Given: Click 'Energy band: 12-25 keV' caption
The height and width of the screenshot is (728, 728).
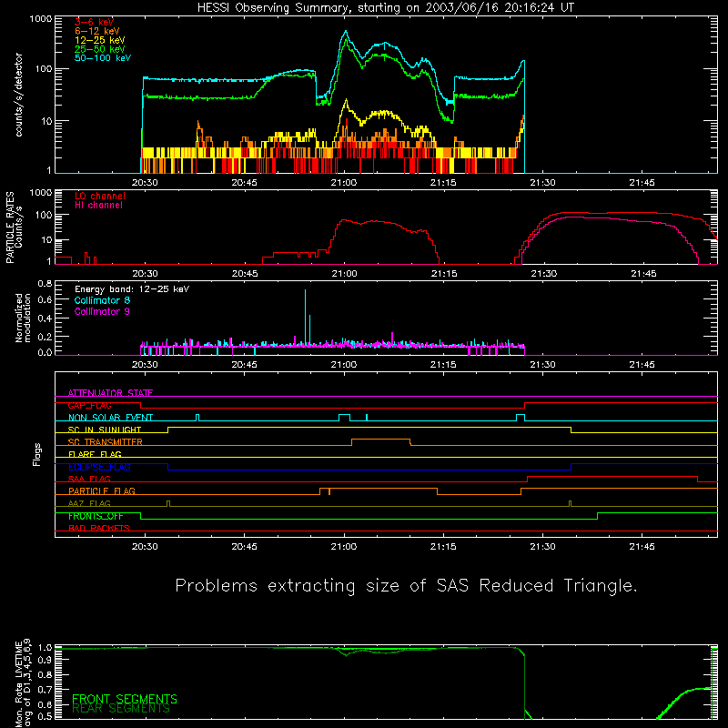Looking at the screenshot, I should pos(132,289).
